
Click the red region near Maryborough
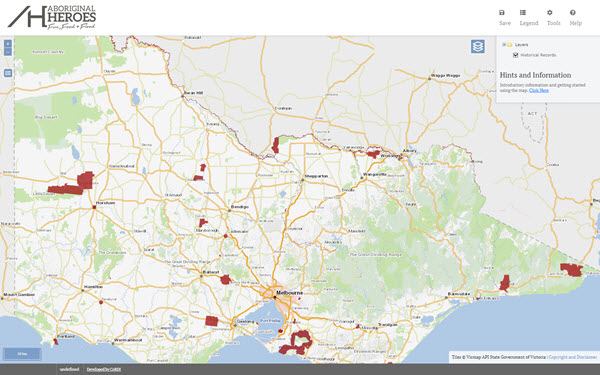pyautogui.click(x=203, y=222)
